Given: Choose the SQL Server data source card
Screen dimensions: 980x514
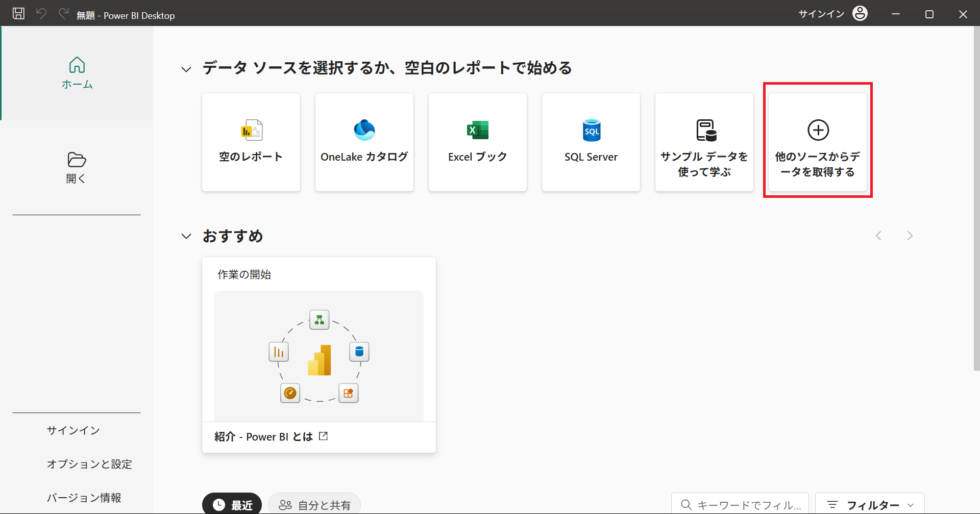Looking at the screenshot, I should click(x=591, y=142).
